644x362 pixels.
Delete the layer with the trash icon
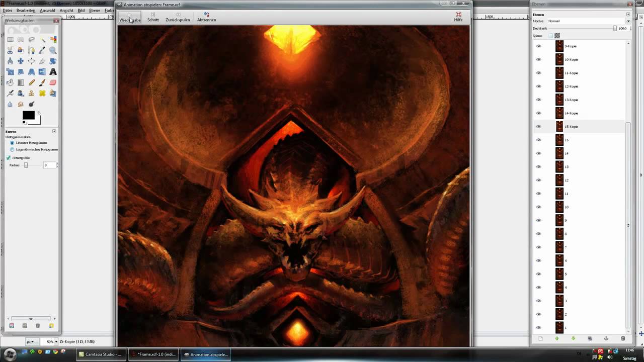623,338
